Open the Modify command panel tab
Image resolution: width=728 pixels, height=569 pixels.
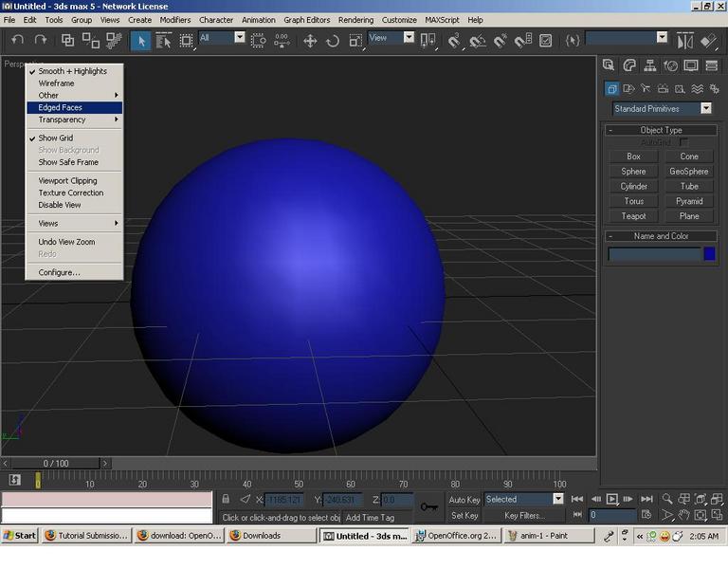pyautogui.click(x=629, y=65)
